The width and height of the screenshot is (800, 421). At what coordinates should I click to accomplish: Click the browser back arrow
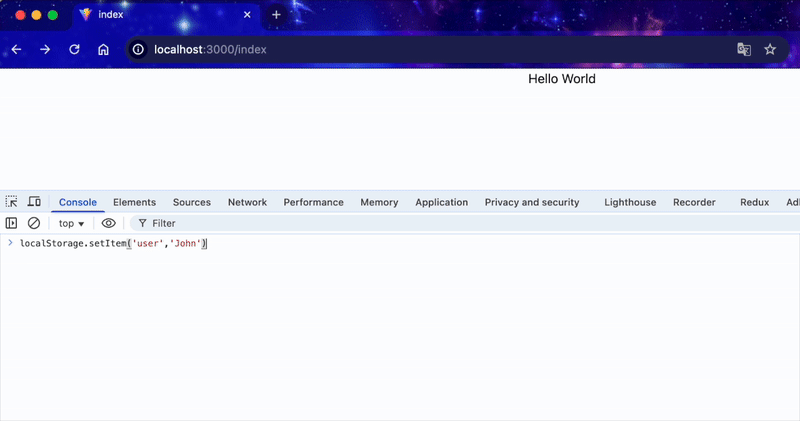(x=16, y=49)
